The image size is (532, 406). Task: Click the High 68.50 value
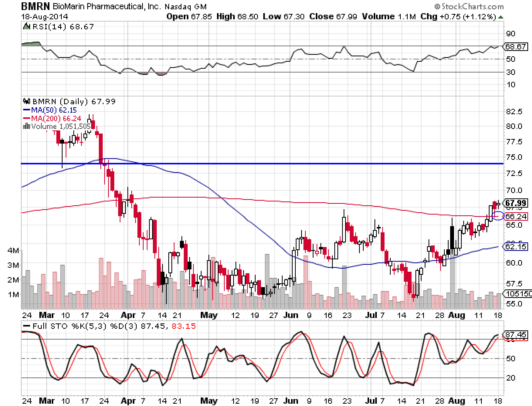(237, 17)
